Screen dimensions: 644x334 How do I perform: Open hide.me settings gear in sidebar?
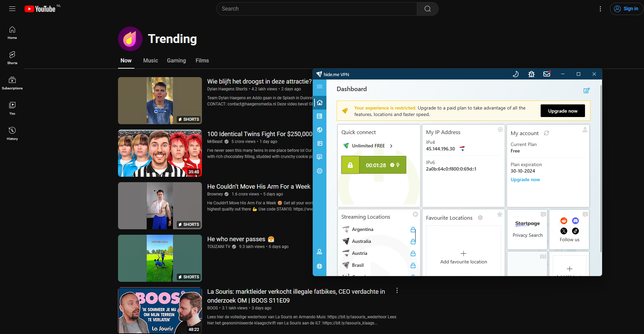coord(320,171)
